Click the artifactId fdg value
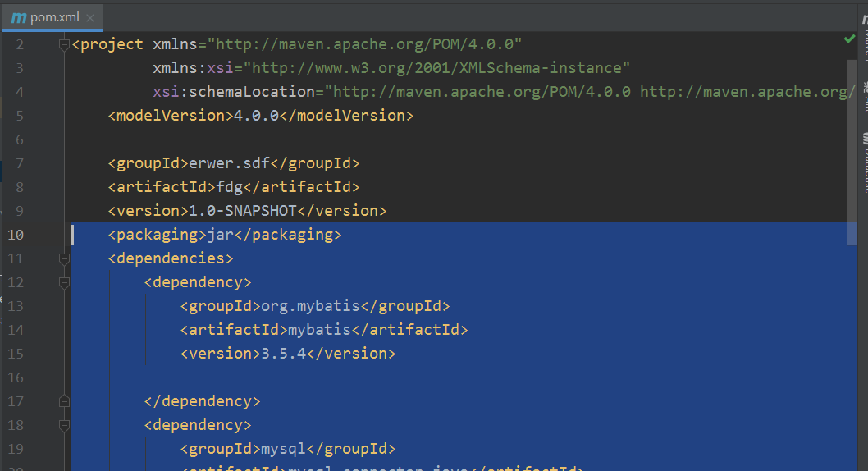The image size is (868, 471). 229,187
